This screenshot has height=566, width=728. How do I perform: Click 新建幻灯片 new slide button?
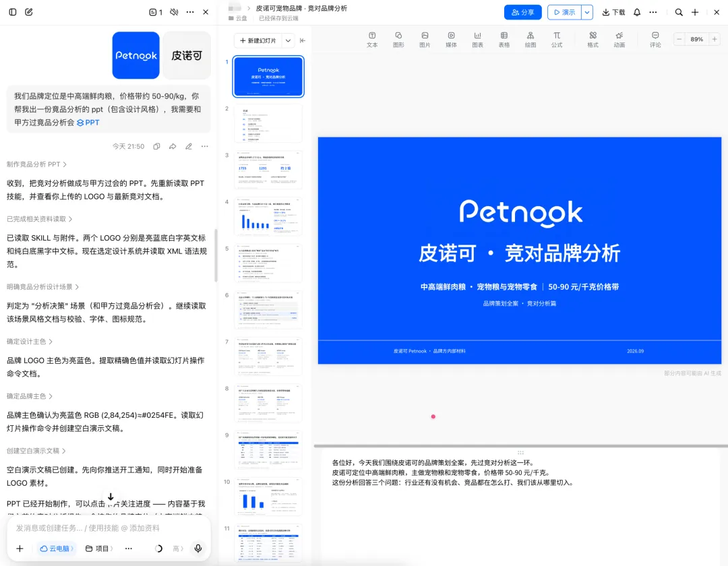(257, 41)
